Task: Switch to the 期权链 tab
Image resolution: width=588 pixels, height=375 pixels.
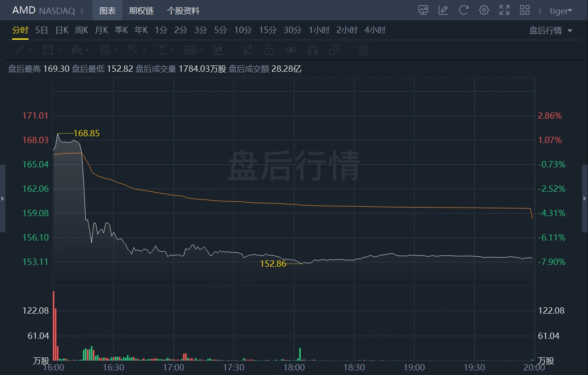Action: (141, 10)
